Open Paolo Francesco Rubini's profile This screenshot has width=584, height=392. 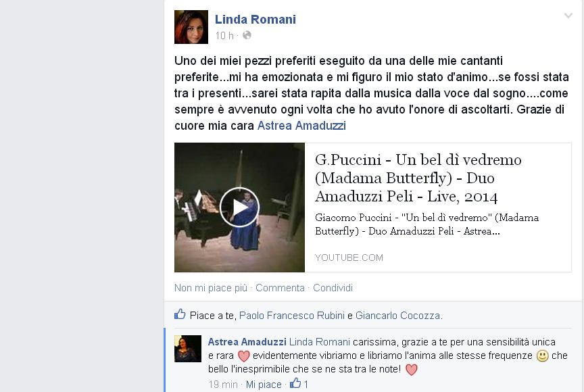(291, 316)
